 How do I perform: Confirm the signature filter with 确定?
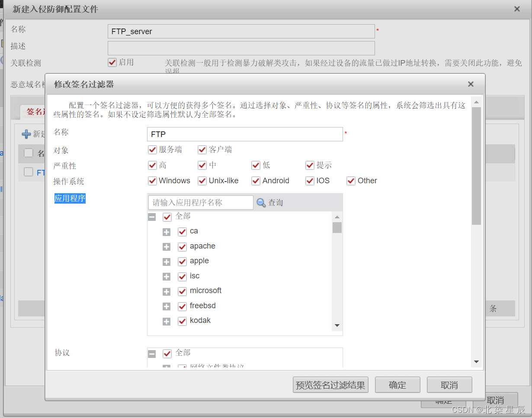[397, 385]
